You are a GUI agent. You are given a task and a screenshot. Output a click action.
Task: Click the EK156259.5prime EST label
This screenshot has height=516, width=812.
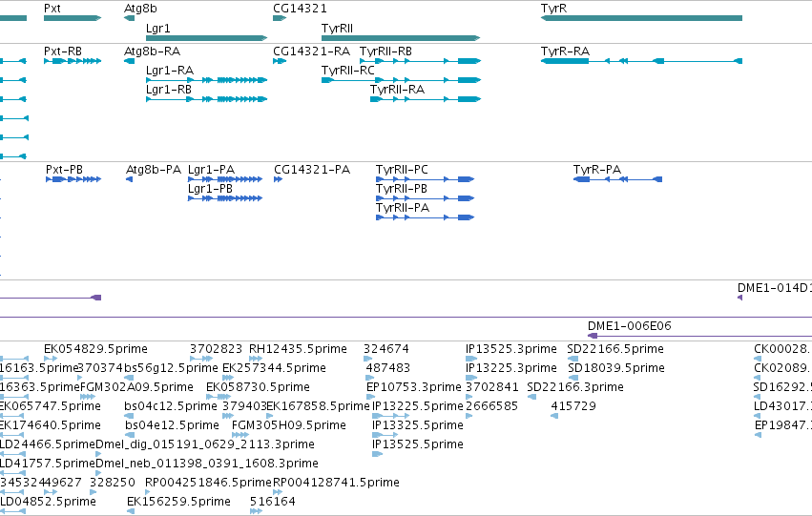pos(178,502)
